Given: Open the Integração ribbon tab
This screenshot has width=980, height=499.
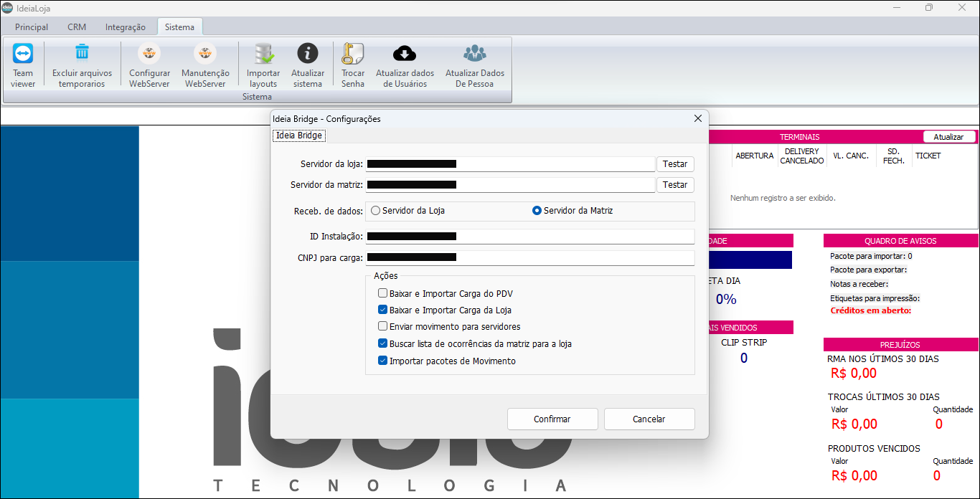Looking at the screenshot, I should pos(126,27).
